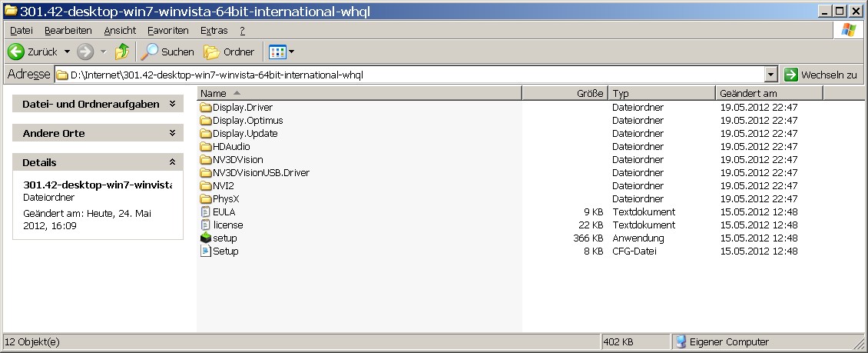868x353 pixels.
Task: Click the Setup CFG file icon
Action: (205, 251)
